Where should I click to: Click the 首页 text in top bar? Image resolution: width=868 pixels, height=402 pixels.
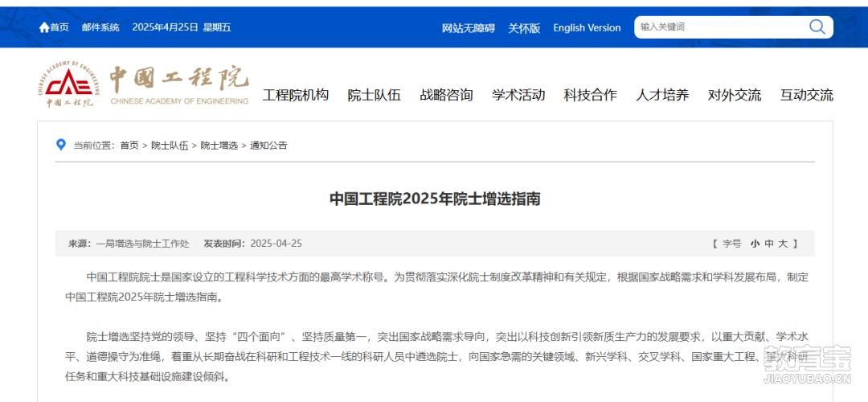(x=59, y=27)
